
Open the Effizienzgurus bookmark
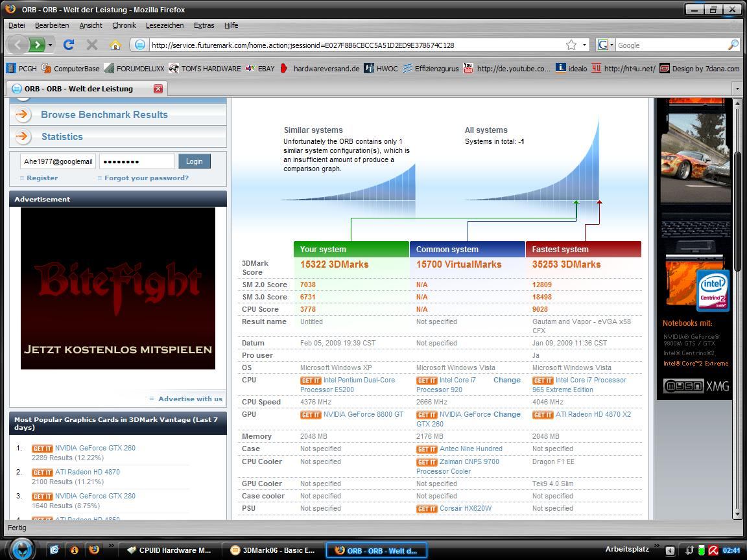pyautogui.click(x=431, y=69)
